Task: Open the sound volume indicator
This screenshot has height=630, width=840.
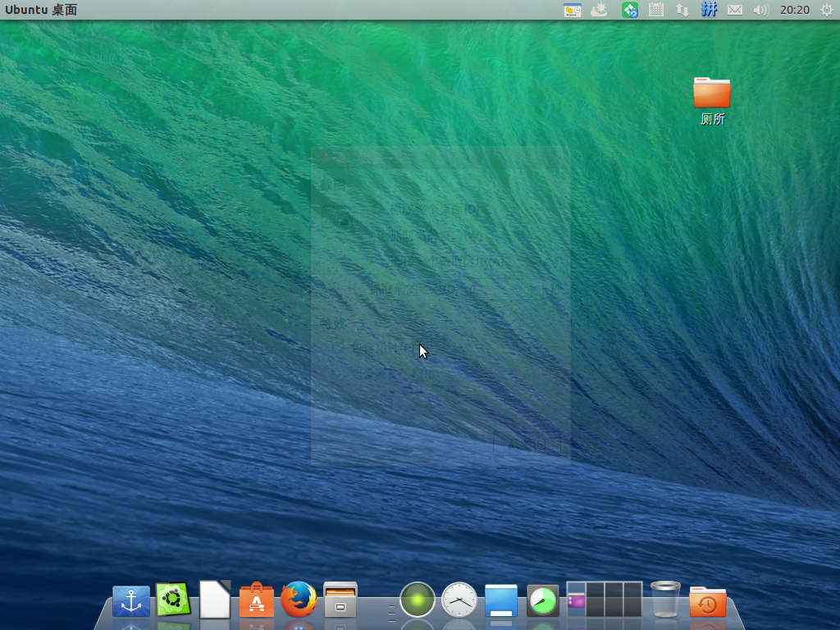Action: [760, 10]
